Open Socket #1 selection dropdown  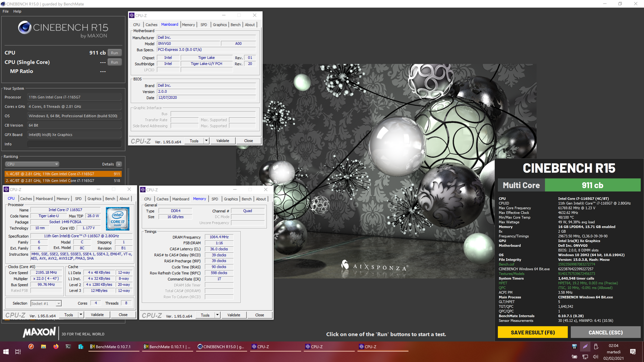click(46, 304)
